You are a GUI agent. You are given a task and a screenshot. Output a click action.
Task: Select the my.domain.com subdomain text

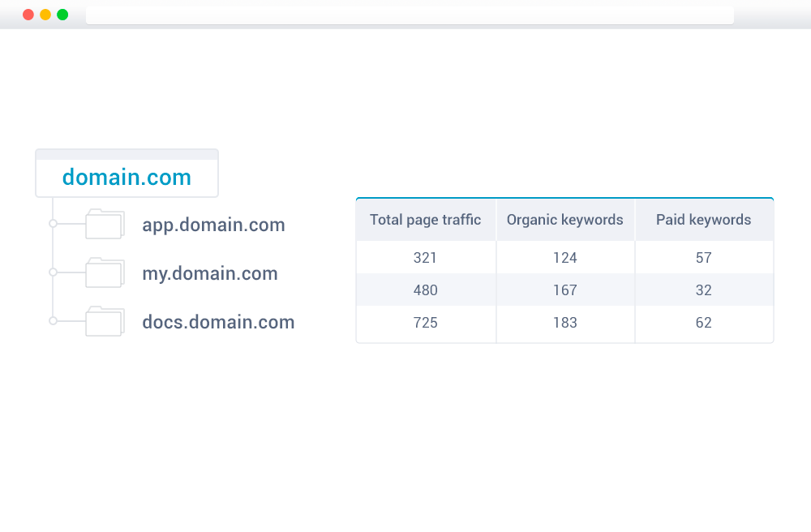tap(210, 274)
